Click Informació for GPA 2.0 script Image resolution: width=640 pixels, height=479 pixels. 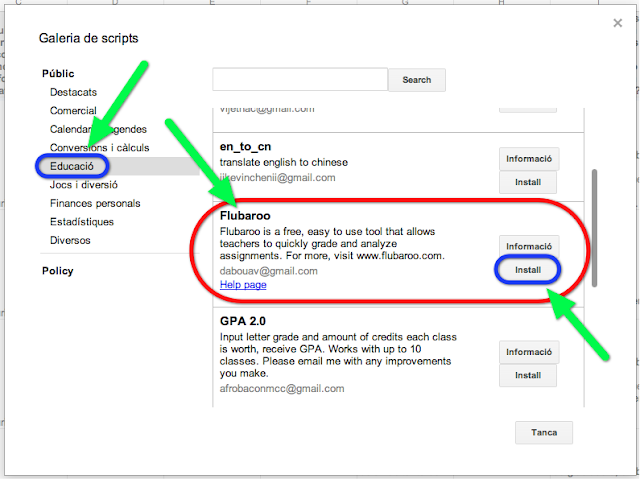click(529, 352)
